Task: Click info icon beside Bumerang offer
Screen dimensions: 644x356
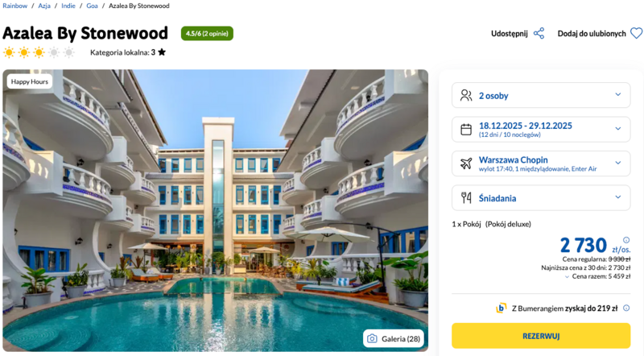Action: click(625, 308)
